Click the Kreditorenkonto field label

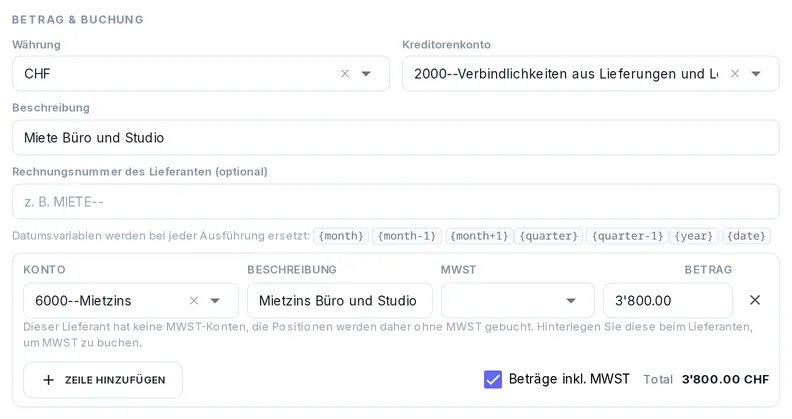tap(447, 44)
